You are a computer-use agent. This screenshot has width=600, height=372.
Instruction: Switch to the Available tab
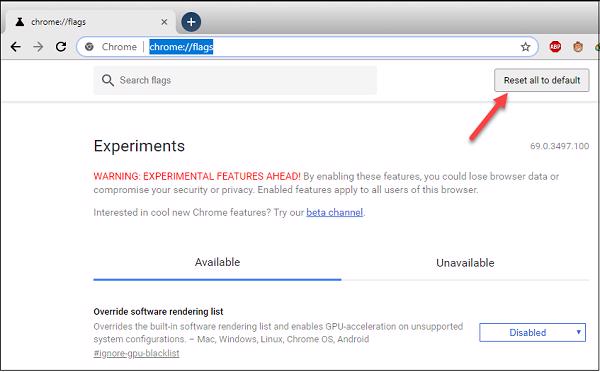point(217,263)
